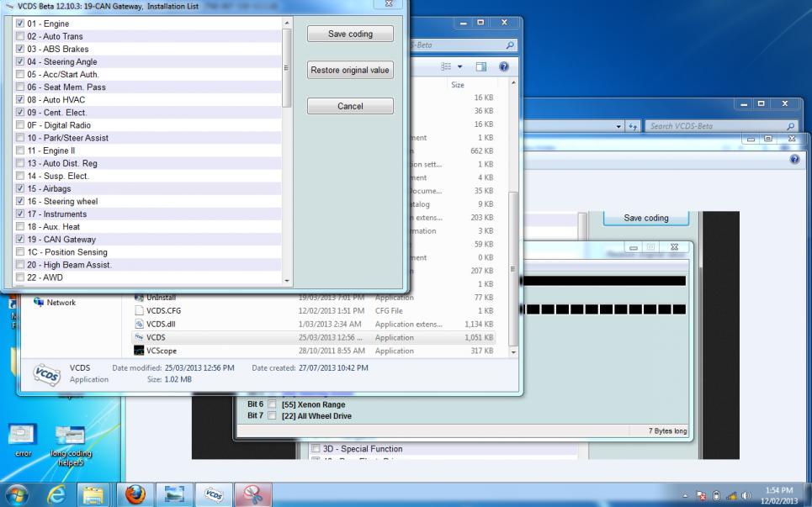
Task: Uncheck the '04 - Steering Angle' checkbox
Action: pos(20,61)
